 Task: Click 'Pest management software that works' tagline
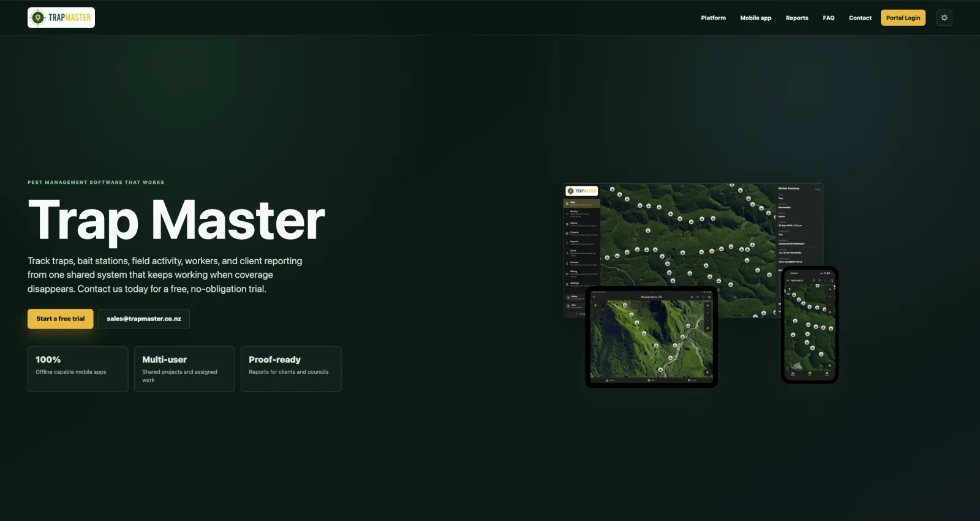coord(96,182)
